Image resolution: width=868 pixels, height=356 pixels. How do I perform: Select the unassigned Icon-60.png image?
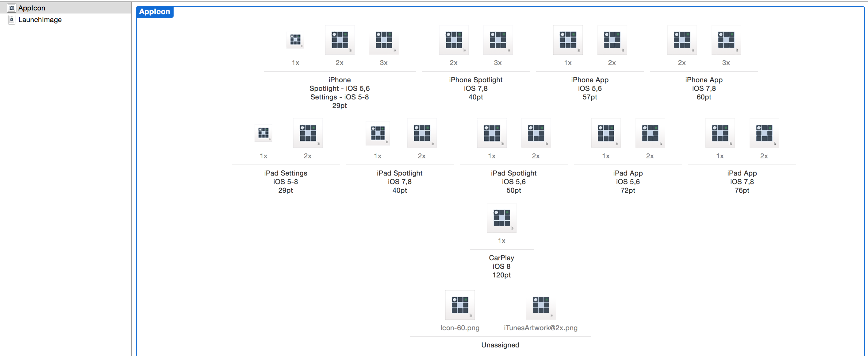pyautogui.click(x=460, y=305)
